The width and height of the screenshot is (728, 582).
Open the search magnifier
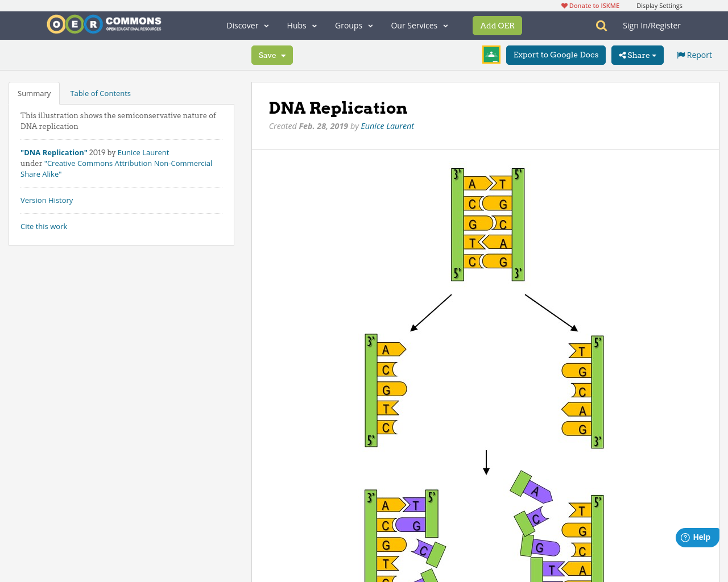(600, 25)
